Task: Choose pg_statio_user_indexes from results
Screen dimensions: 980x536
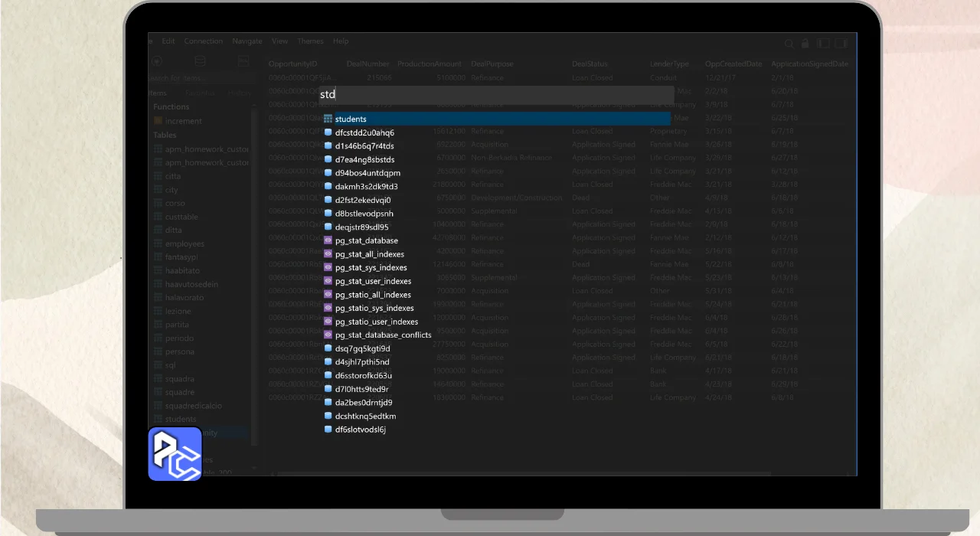Action: click(376, 322)
